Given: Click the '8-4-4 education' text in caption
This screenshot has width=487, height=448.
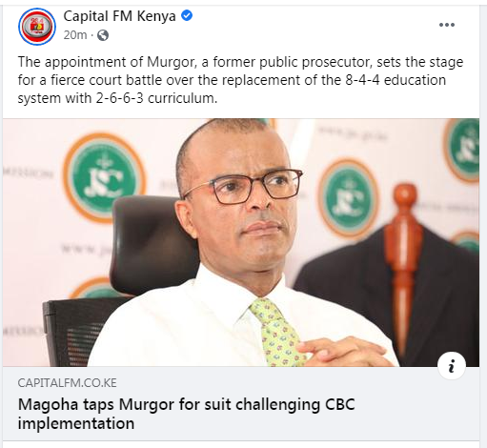Looking at the screenshot, I should (x=396, y=80).
